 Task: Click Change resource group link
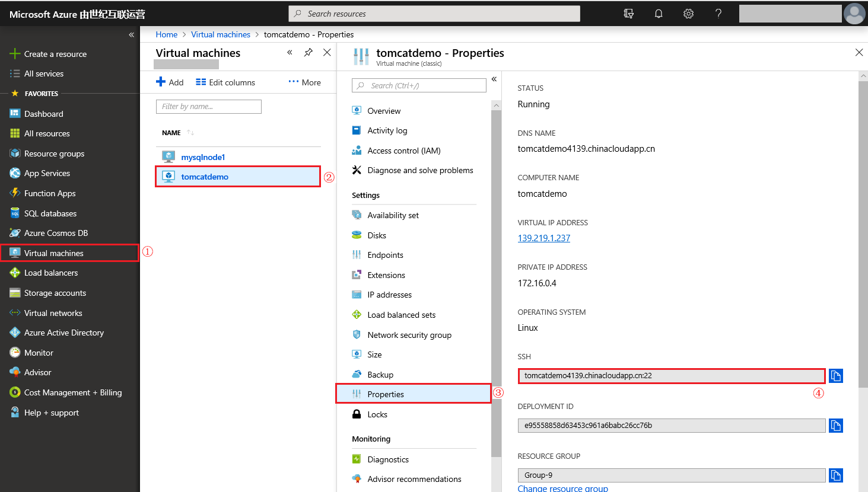point(562,488)
